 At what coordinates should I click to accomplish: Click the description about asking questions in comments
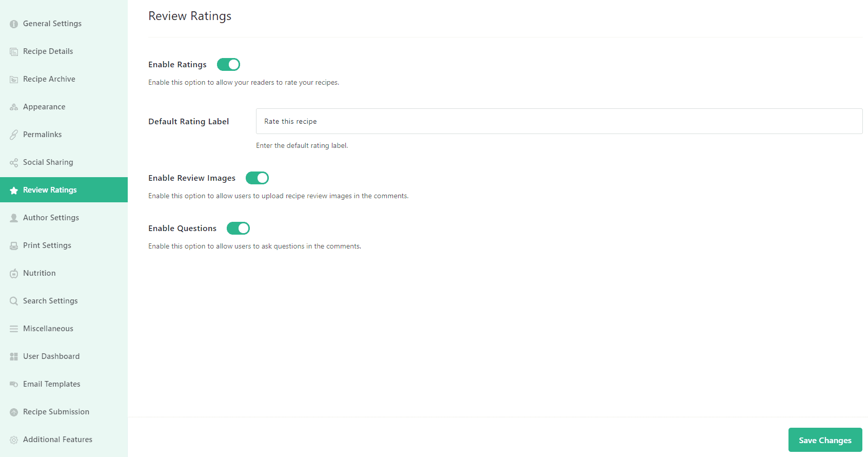pos(255,246)
